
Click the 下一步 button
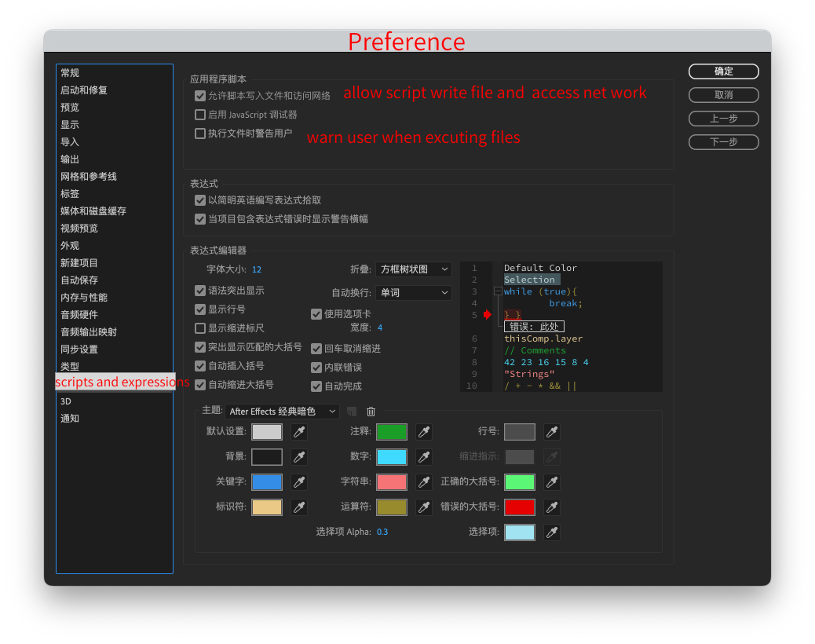723,141
